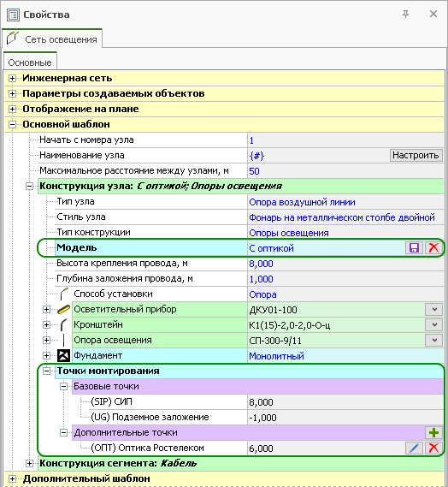Screen dimensions: 448x487
Task: Collapse the Основной шаблон section
Action: 12,125
